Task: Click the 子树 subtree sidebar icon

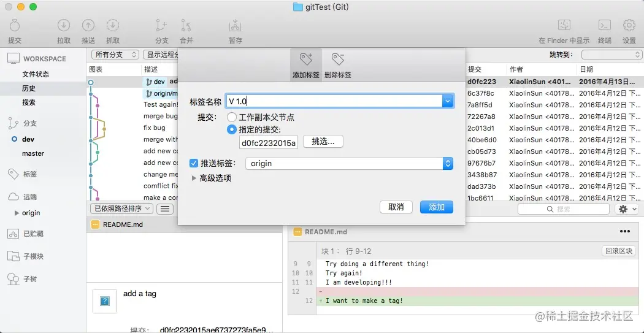Action: tap(13, 279)
